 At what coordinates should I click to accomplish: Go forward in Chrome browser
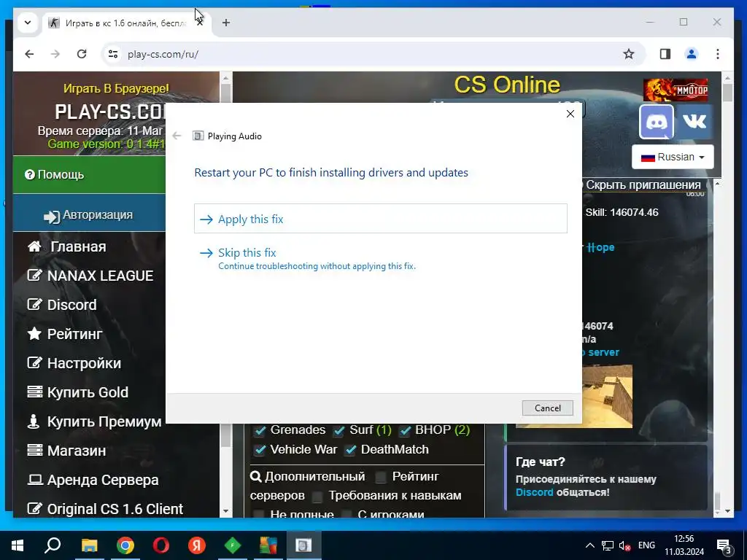click(55, 54)
